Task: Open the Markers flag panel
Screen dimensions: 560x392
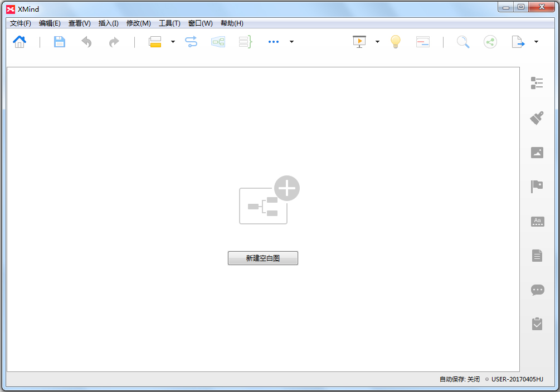Action: pyautogui.click(x=537, y=187)
